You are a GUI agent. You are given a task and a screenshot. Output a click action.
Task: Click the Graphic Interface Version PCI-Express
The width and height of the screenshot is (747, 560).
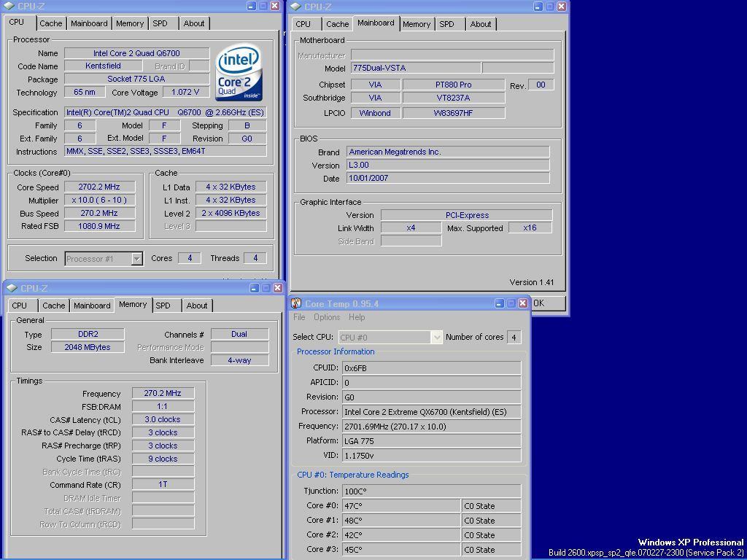(x=467, y=215)
